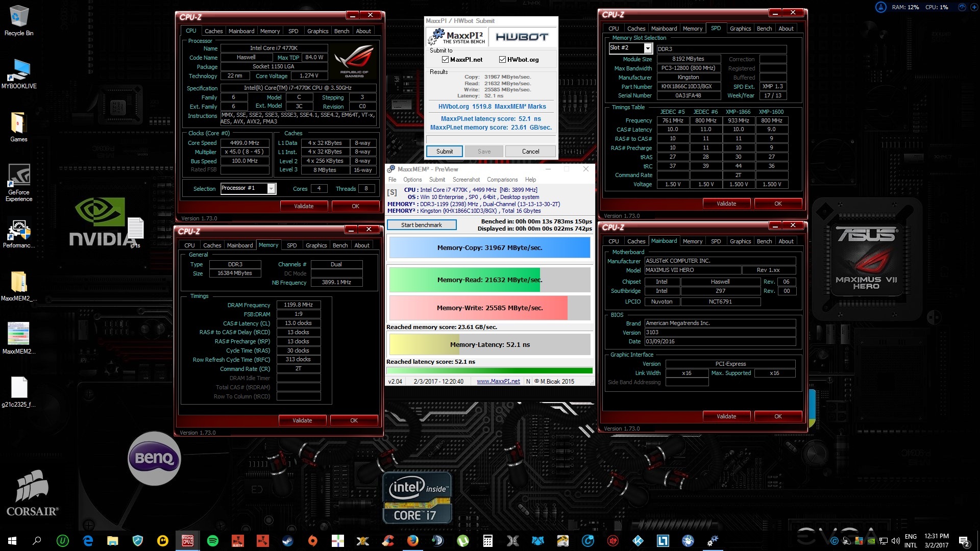Open Spotify from the taskbar

[x=213, y=541]
